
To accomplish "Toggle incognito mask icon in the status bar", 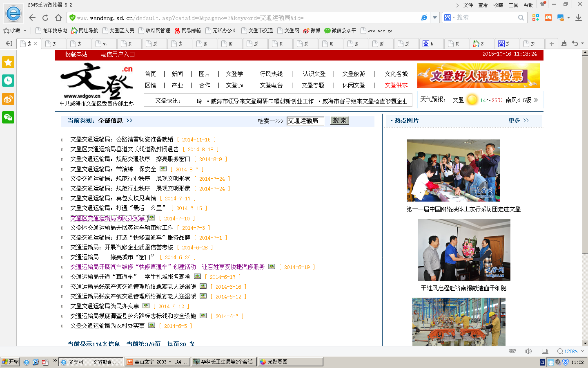I will pyautogui.click(x=512, y=351).
